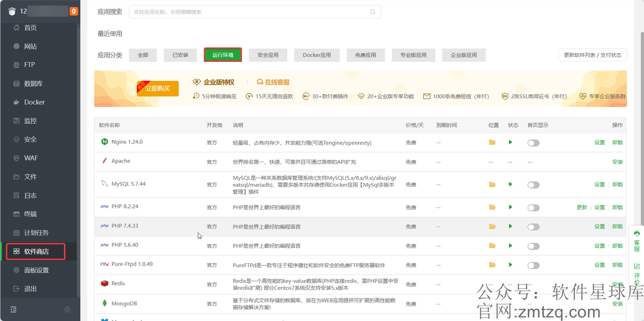Click the PHP 8.2.24 status play icon
Viewport: 644px width, 321px height.
point(510,207)
